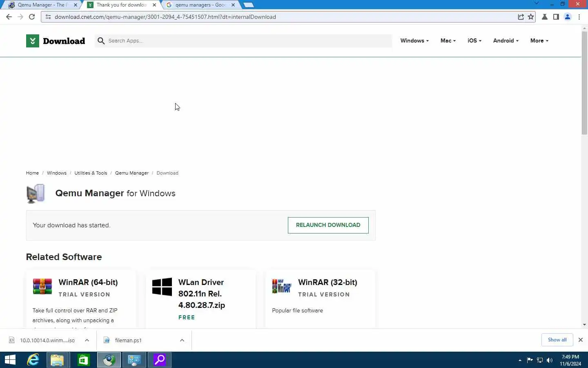Open the purple search app in taskbar
The height and width of the screenshot is (368, 588).
[x=160, y=360]
